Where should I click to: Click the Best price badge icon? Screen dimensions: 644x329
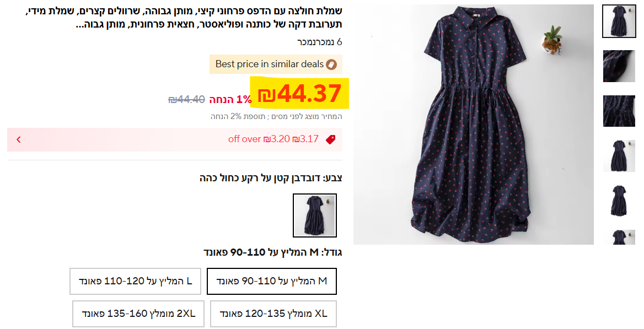[x=331, y=64]
